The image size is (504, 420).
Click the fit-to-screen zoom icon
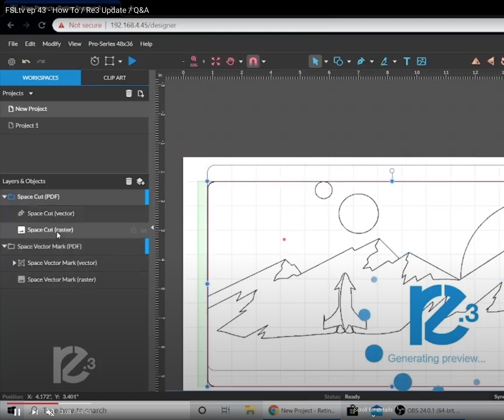click(x=216, y=61)
